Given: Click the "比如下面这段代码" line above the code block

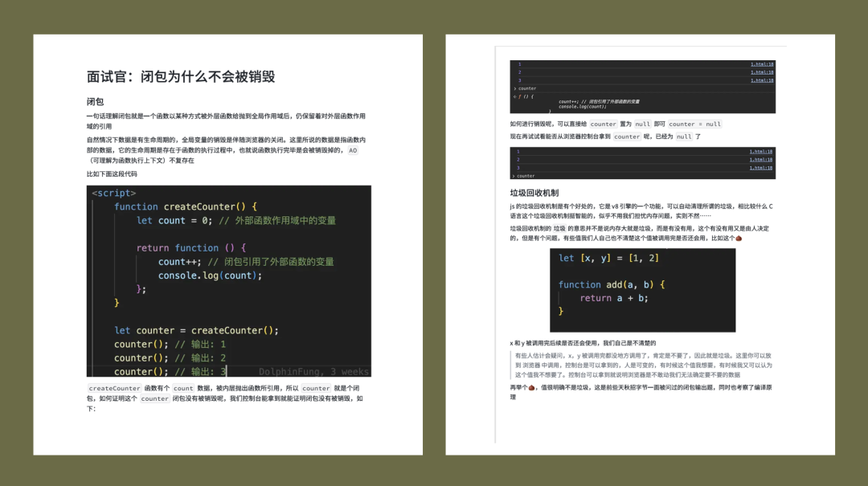Looking at the screenshot, I should click(x=112, y=174).
